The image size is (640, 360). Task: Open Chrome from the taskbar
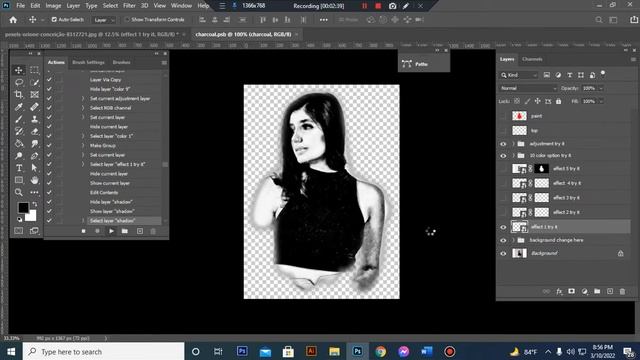click(381, 351)
